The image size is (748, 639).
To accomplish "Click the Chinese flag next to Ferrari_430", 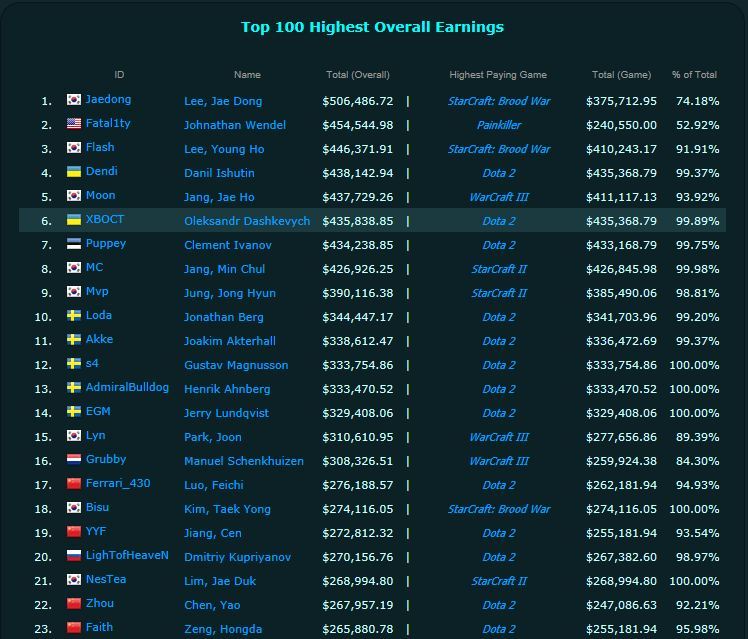I will point(74,484).
